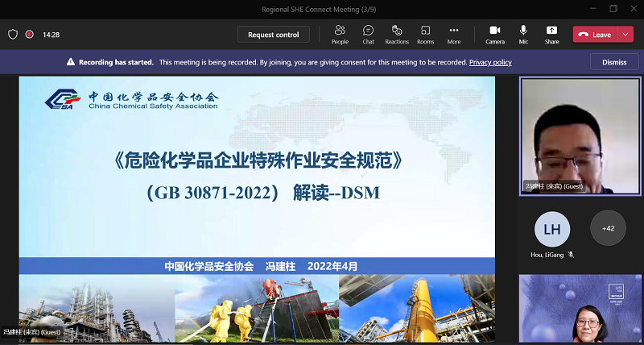The height and width of the screenshot is (345, 644).
Task: Click the red recording indicator icon
Action: click(30, 35)
